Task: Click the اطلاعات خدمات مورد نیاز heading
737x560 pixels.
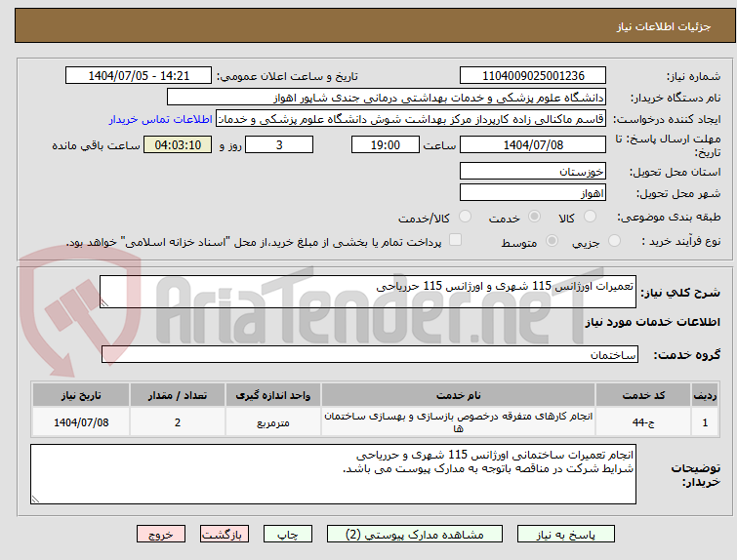Action: pyautogui.click(x=652, y=322)
